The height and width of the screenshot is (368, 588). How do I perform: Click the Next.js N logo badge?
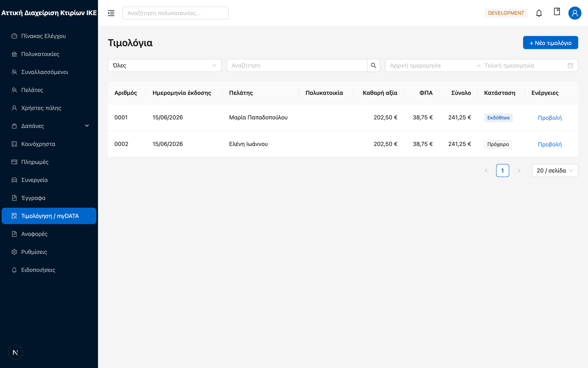click(15, 352)
